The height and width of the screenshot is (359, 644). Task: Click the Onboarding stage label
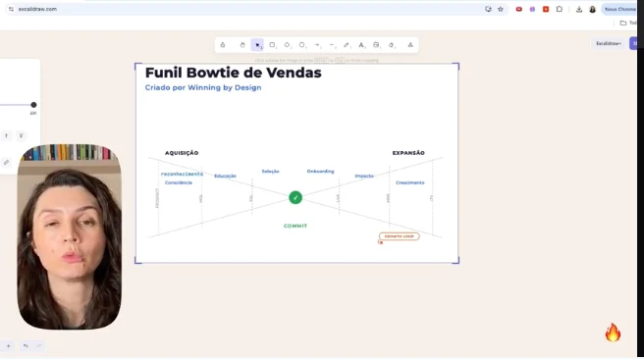(x=320, y=172)
